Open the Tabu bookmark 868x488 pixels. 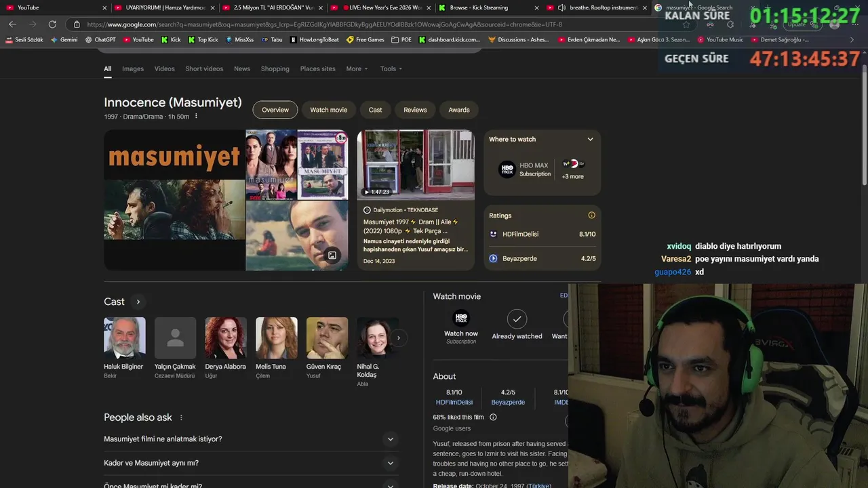click(271, 40)
